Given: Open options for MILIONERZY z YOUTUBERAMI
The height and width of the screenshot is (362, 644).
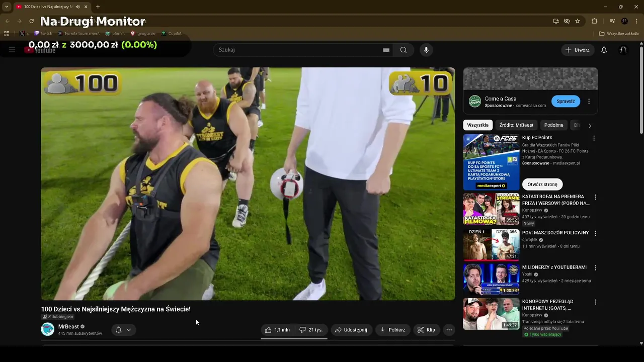Looking at the screenshot, I should [595, 268].
